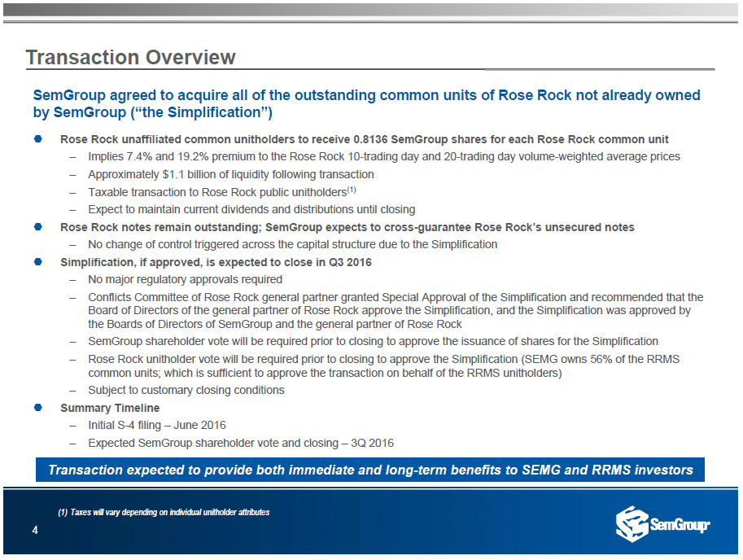The height and width of the screenshot is (560, 743).
Task: Click 'Taxable transaction to Rose Rock public unitholders'
Action: pyautogui.click(x=217, y=192)
